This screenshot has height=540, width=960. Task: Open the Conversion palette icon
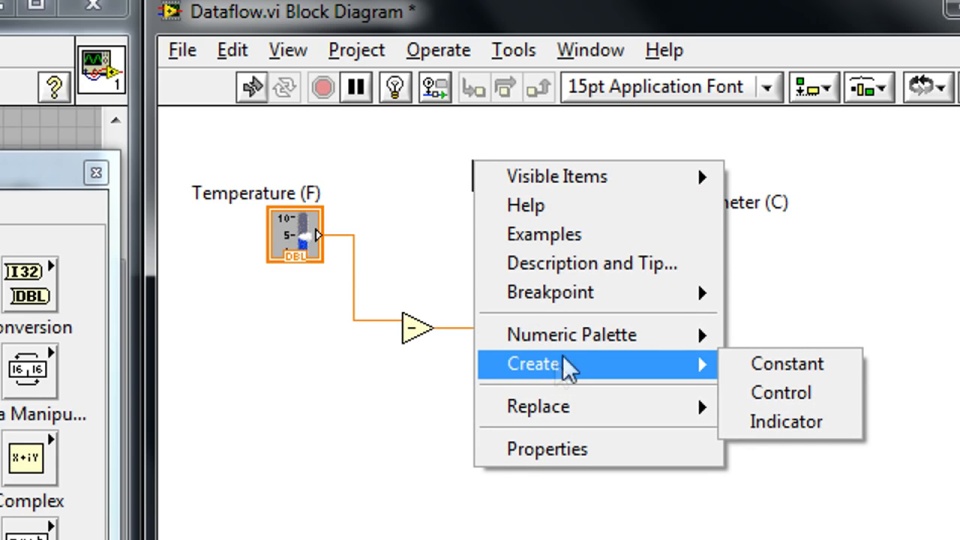29,284
